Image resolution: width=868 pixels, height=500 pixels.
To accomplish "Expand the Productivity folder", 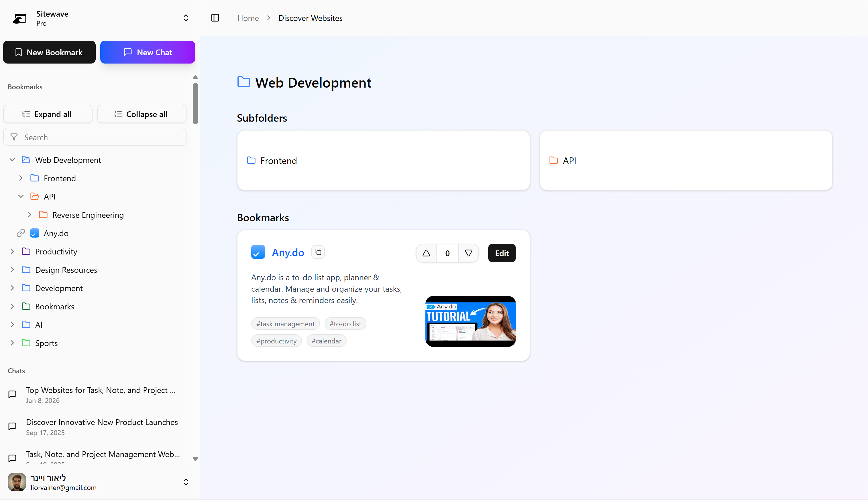I will coord(12,251).
